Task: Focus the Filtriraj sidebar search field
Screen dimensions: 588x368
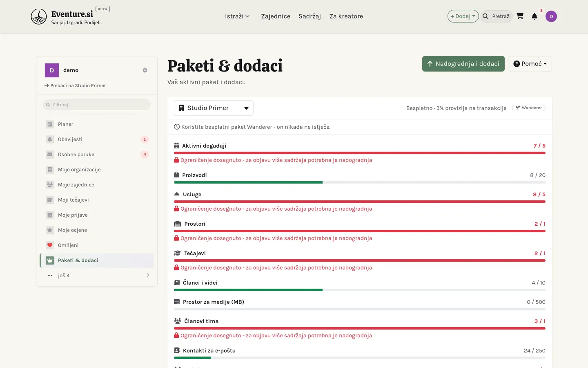Action: [x=97, y=105]
